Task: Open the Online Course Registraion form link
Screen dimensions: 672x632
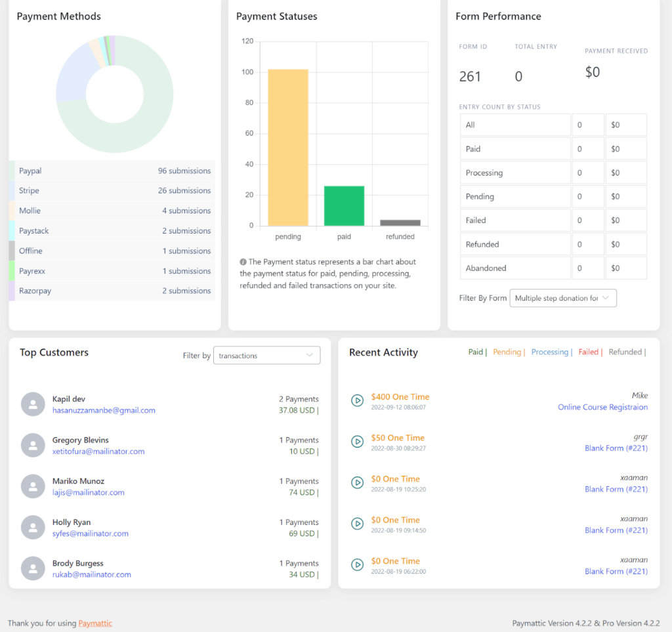Action: (x=602, y=408)
